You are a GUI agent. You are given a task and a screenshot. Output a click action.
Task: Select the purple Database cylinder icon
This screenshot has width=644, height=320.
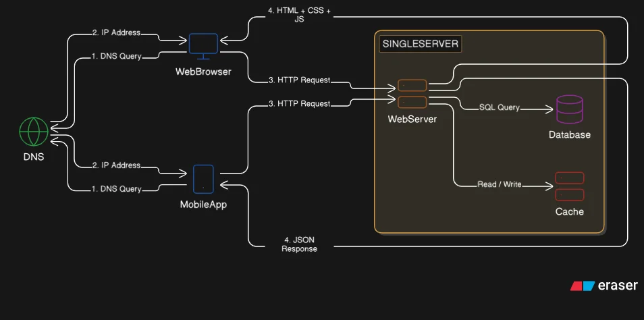click(x=569, y=109)
